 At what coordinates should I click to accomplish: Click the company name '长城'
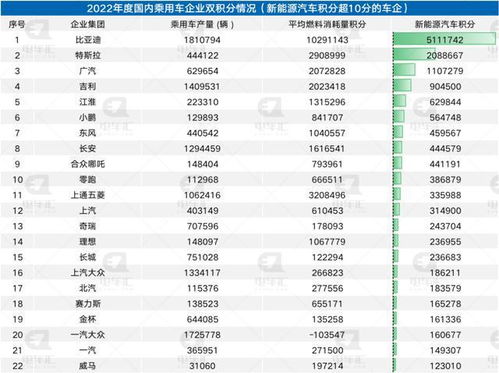click(88, 257)
